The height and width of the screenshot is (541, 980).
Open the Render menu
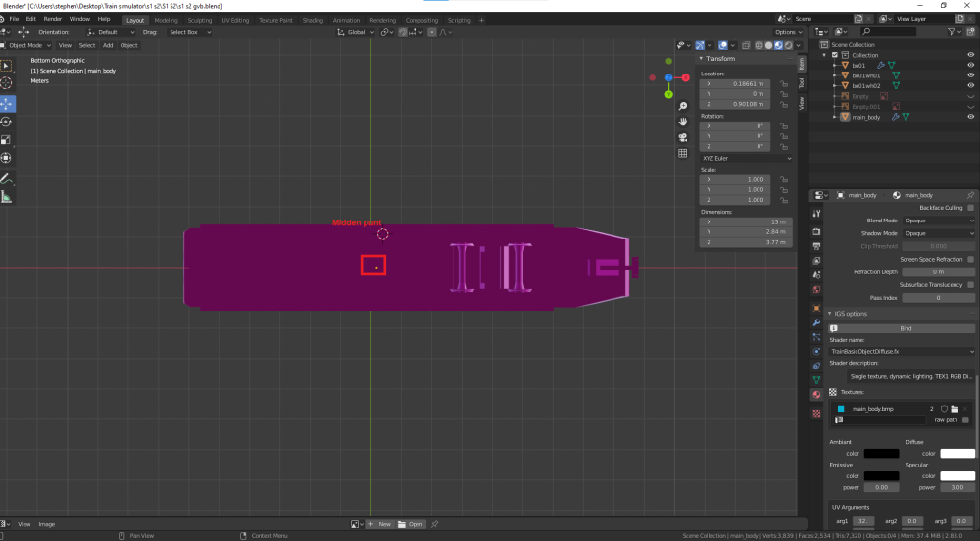[x=53, y=19]
